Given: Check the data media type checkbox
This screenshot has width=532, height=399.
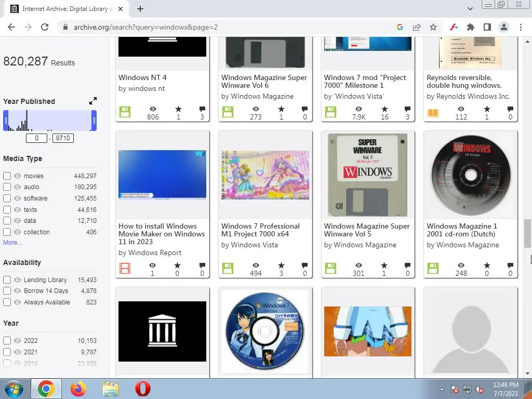Looking at the screenshot, I should click(7, 220).
